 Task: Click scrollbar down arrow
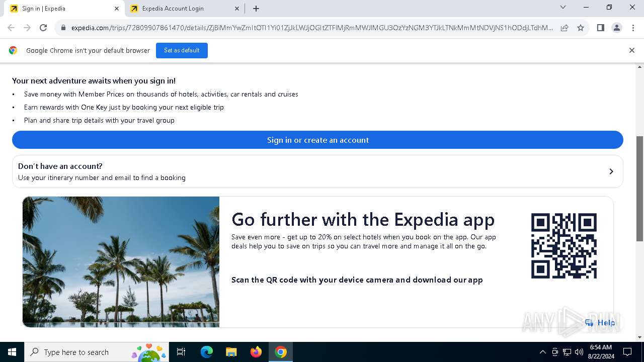pos(640,337)
